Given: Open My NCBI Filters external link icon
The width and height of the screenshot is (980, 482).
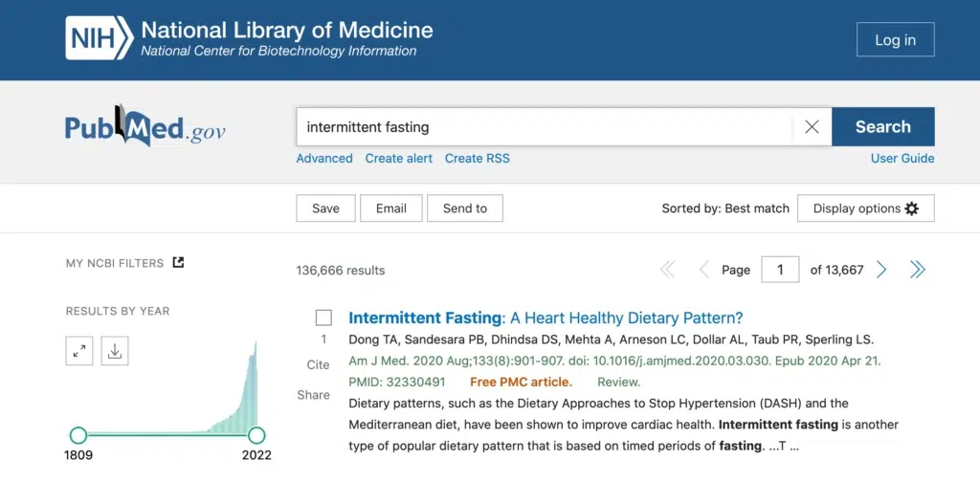Looking at the screenshot, I should point(178,263).
